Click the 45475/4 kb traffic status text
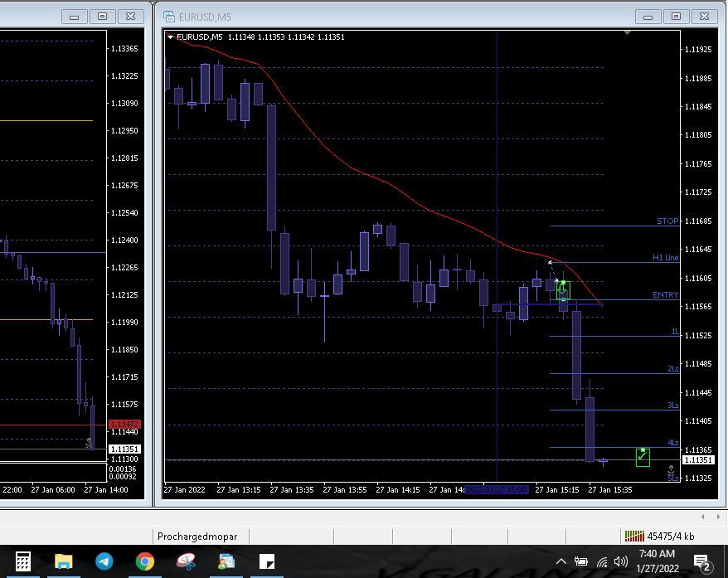Image resolution: width=728 pixels, height=578 pixels. tap(671, 537)
